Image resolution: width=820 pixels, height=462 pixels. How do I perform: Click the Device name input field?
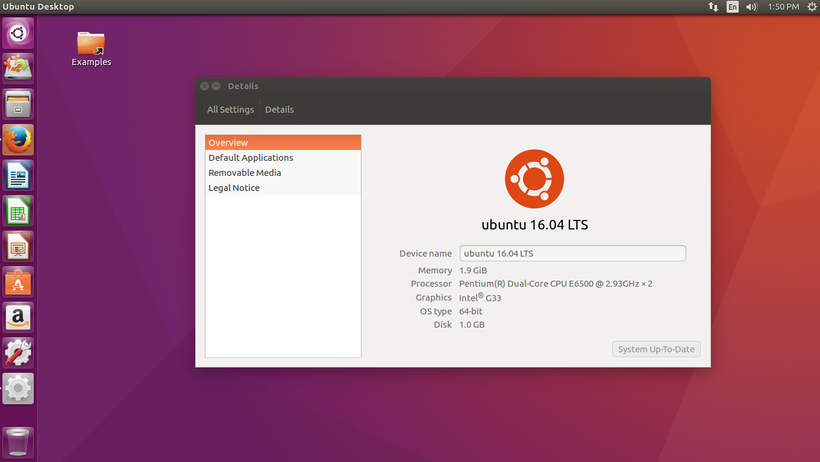[x=573, y=253]
